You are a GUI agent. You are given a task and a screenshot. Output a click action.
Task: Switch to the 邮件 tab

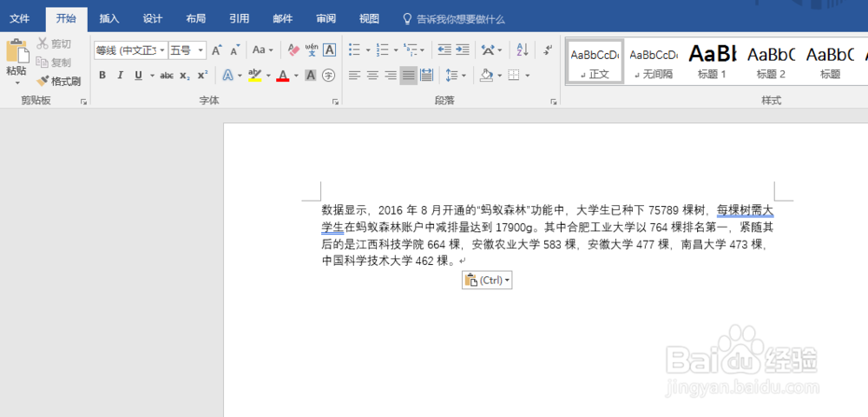[282, 19]
